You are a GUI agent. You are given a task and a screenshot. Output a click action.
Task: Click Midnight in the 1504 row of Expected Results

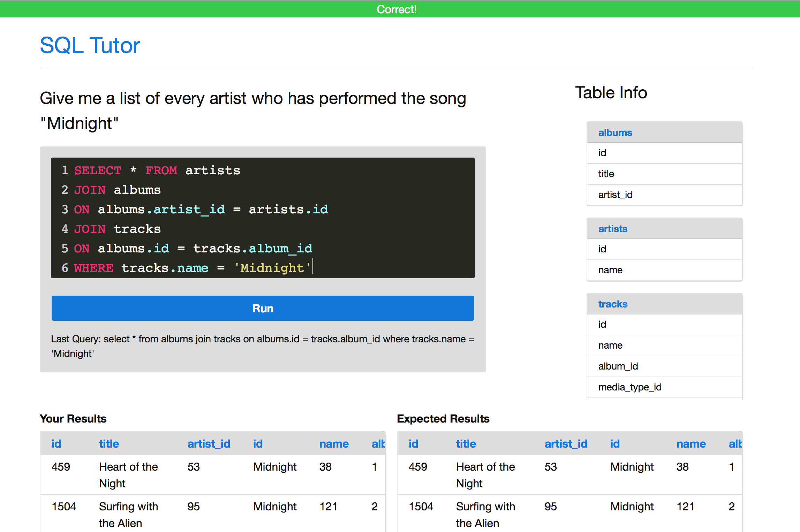[x=632, y=507]
